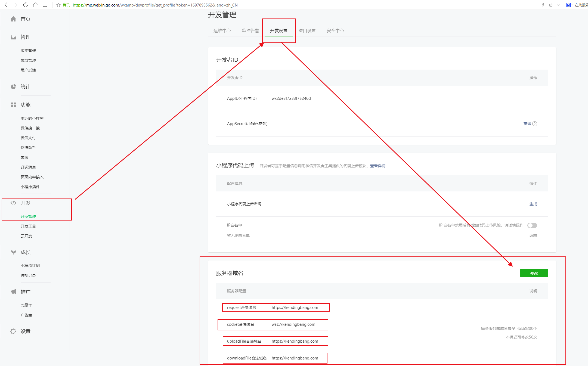This screenshot has height=366, width=588.
Task: Click 生成 for 小程序代码上传密钥
Action: 533,204
